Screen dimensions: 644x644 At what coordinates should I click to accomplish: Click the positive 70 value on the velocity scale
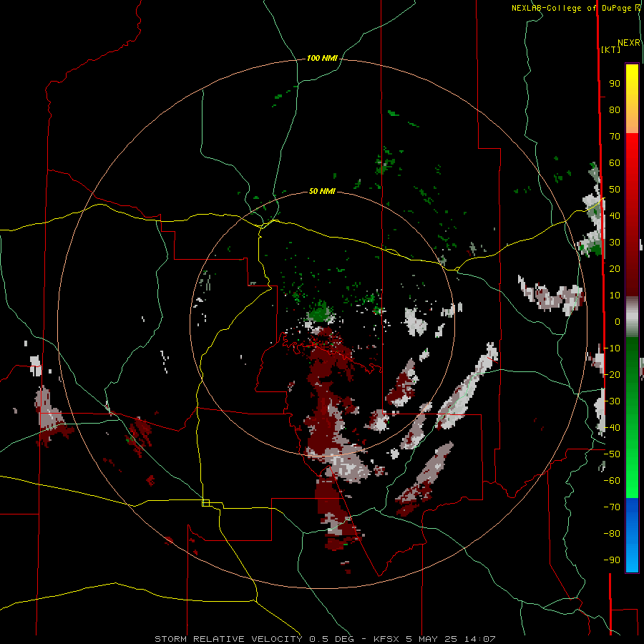615,137
